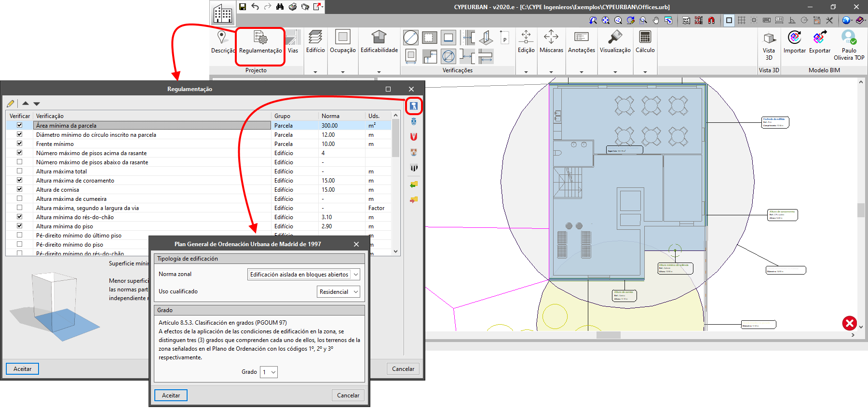Viewport: 868px width, 408px height.
Task: Select the parking P verification icon
Action: [504, 38]
